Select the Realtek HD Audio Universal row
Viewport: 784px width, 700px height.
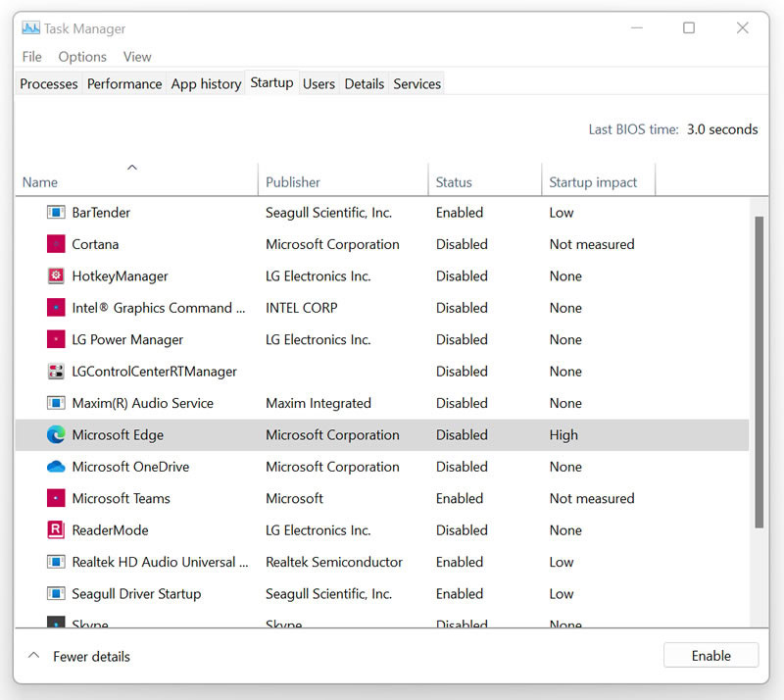coord(382,562)
